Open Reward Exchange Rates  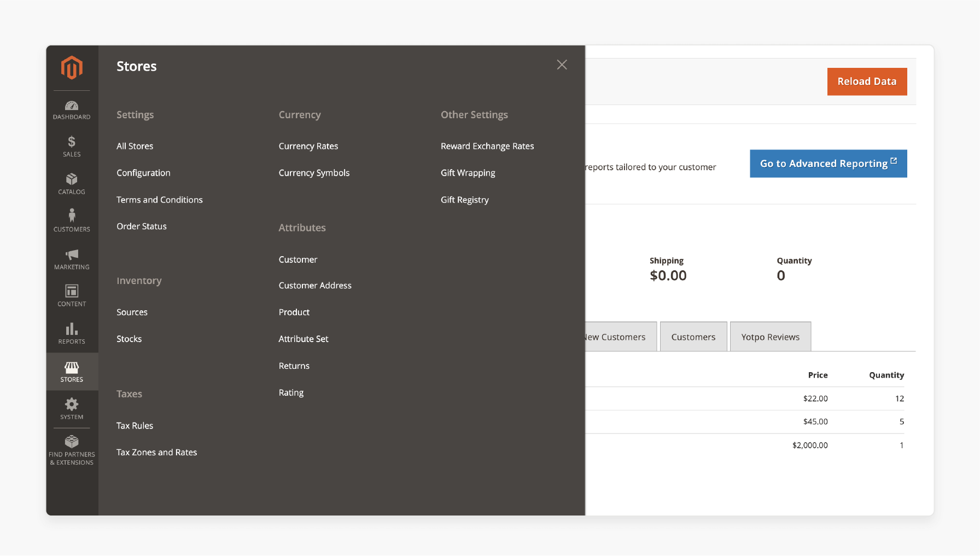coord(487,146)
